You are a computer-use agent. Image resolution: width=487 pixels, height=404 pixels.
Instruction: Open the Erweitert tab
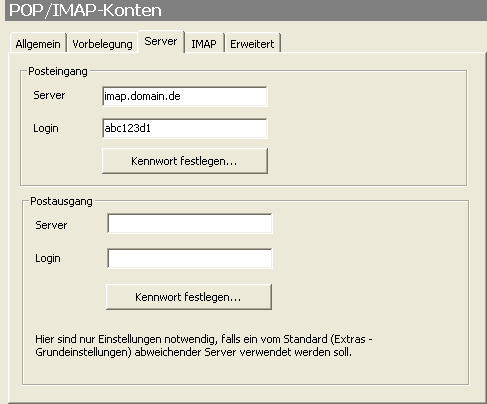tap(252, 44)
